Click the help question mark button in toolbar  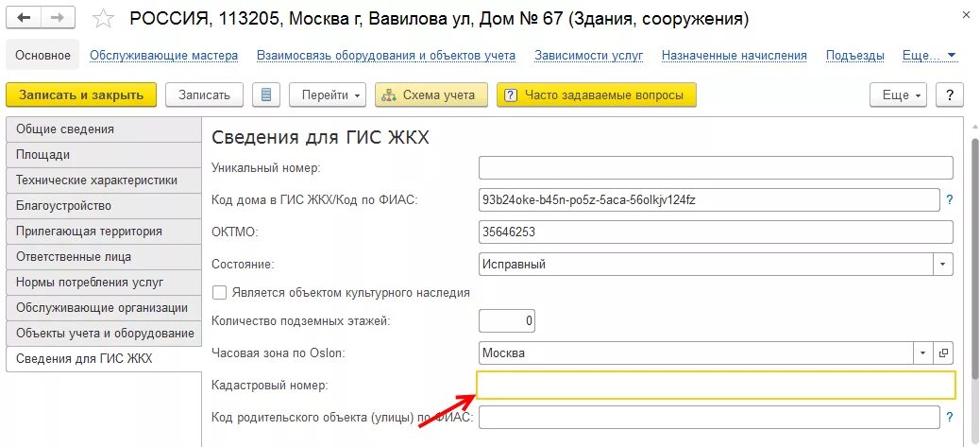[x=950, y=95]
